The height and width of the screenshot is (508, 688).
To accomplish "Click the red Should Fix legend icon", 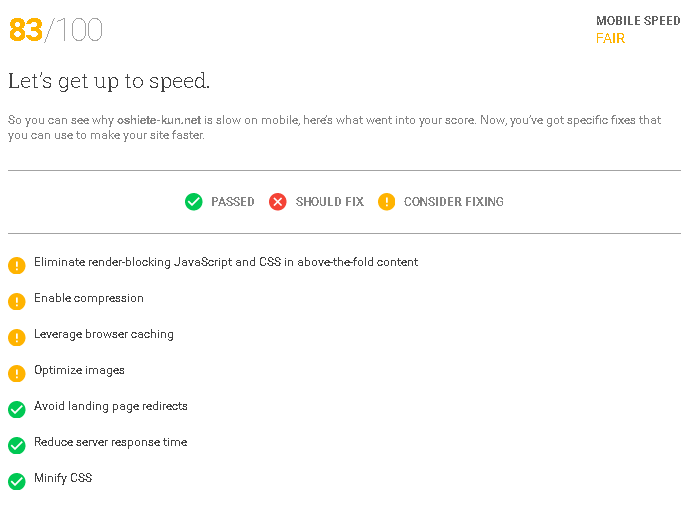I will 278,202.
